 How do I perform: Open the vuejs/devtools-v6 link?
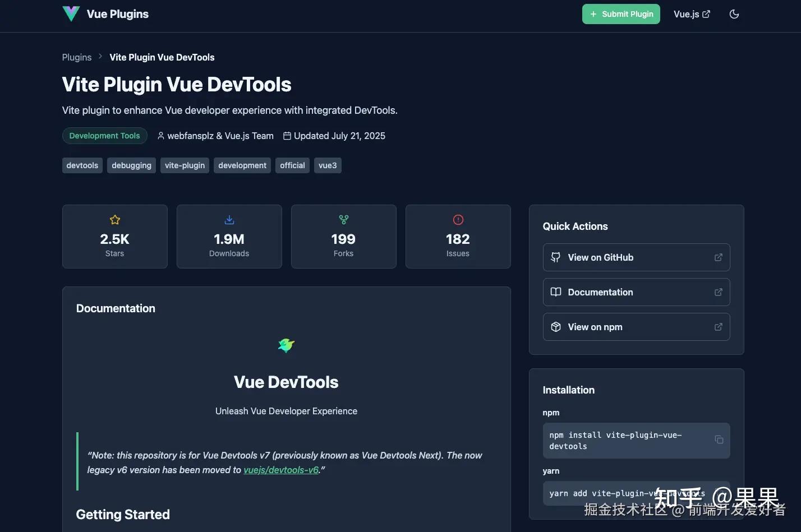click(x=281, y=470)
